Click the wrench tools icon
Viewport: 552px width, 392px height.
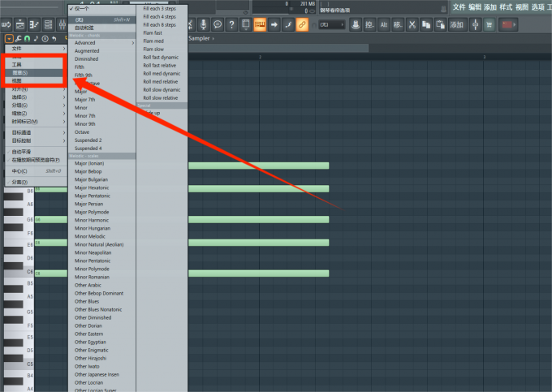[x=19, y=38]
